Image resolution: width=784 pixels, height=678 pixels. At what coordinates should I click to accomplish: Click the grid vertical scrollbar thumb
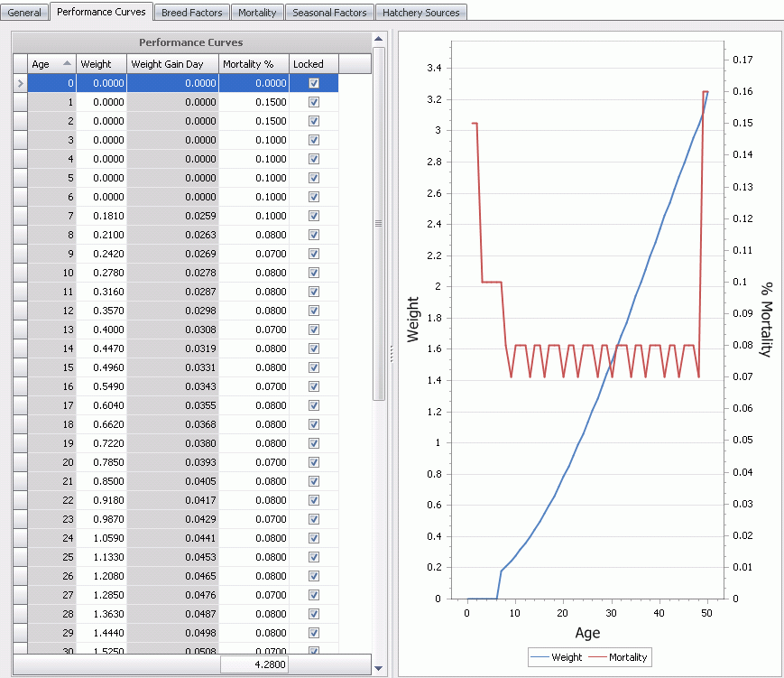point(379,224)
